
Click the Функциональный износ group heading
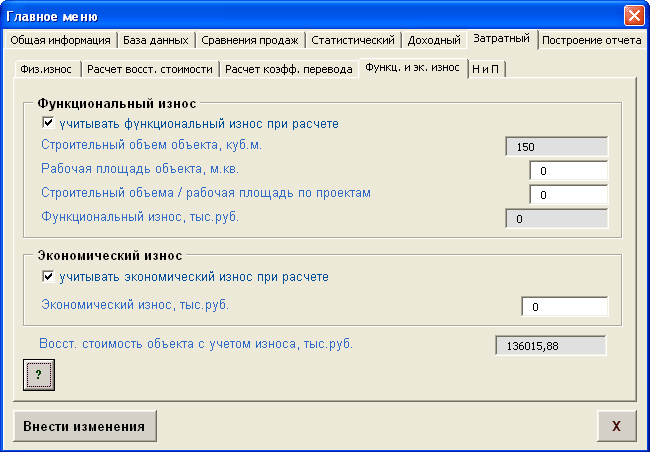click(x=117, y=103)
